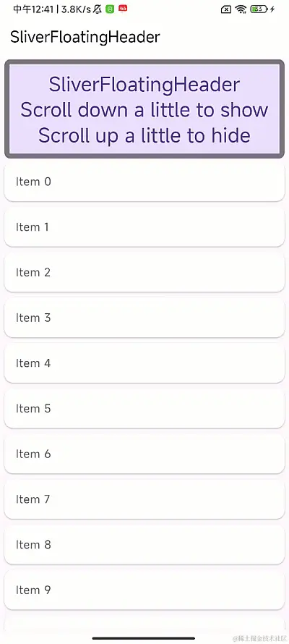Choose the Item 8 card

[x=144, y=545]
